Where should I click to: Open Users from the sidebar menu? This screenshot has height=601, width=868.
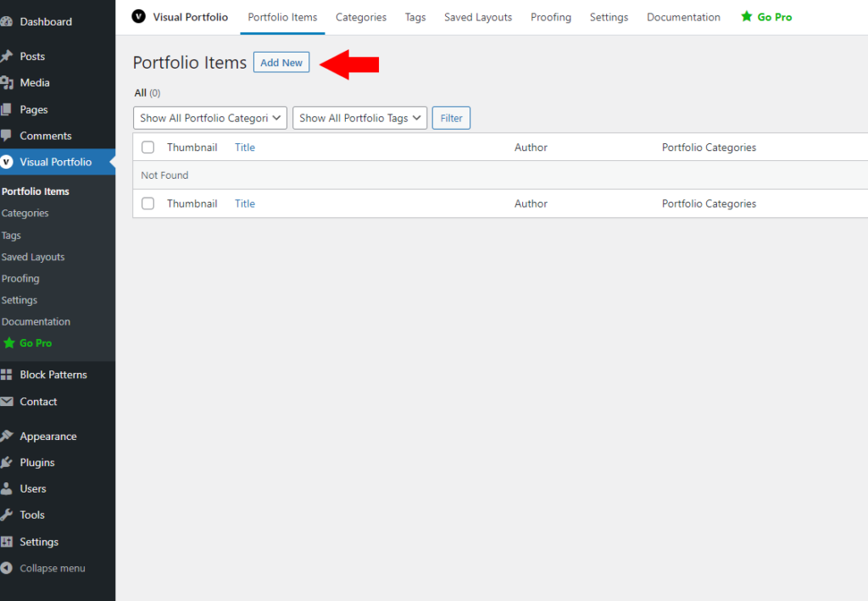(x=33, y=488)
